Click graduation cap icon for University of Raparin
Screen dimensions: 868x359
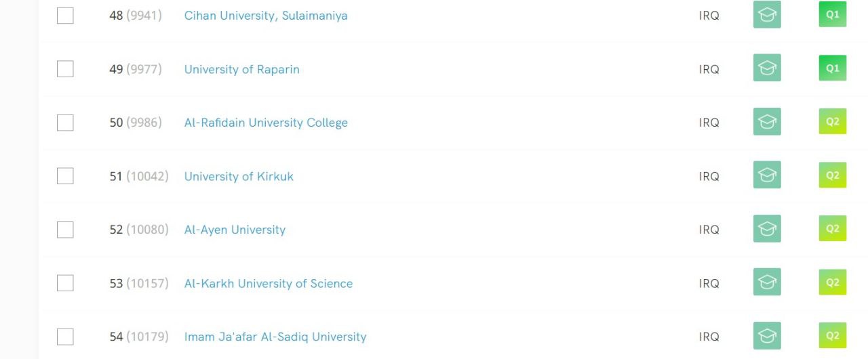pyautogui.click(x=767, y=68)
